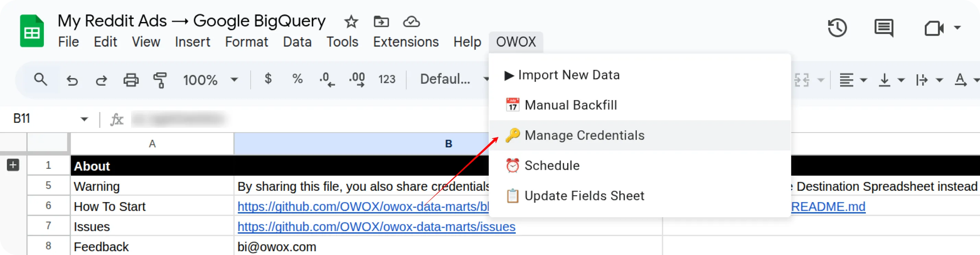
Task: Open the owox-data-marts issues link
Action: 376,227
